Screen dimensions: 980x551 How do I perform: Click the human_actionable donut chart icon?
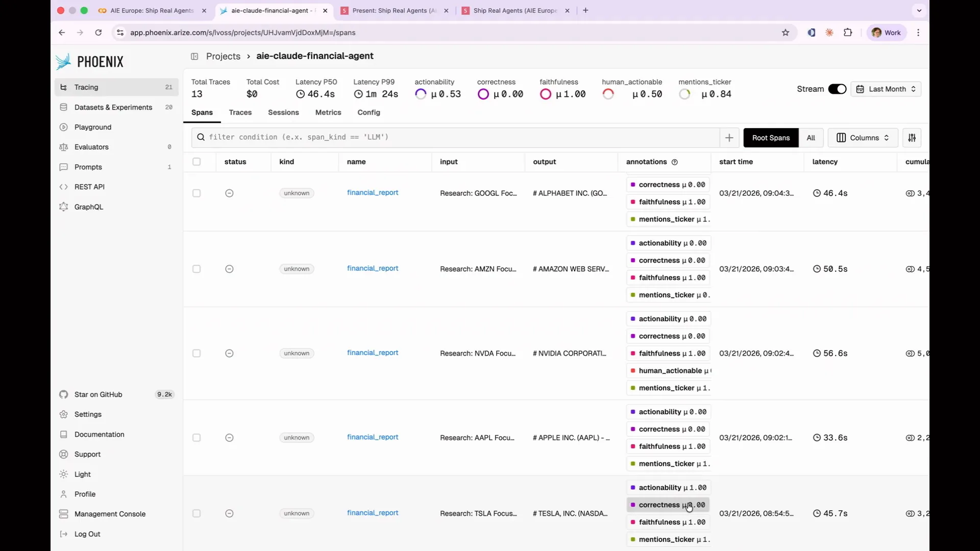(x=608, y=94)
